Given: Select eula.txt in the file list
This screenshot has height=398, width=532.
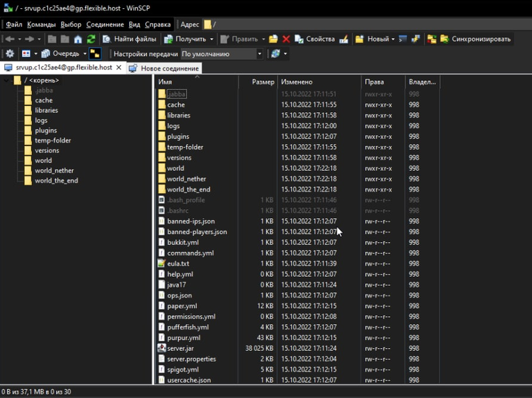Looking at the screenshot, I should (178, 264).
